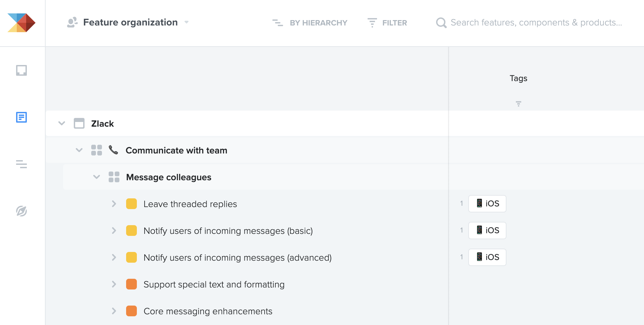Click the Feature organization title
The width and height of the screenshot is (644, 325).
click(x=130, y=22)
